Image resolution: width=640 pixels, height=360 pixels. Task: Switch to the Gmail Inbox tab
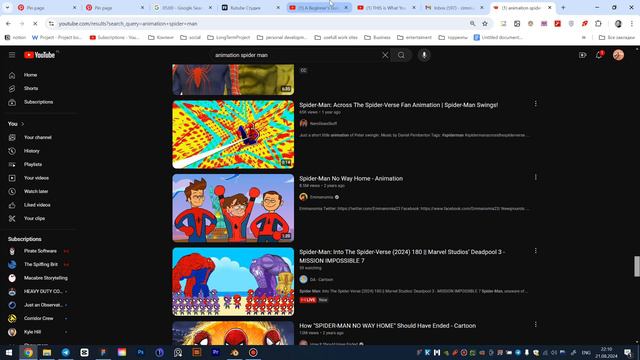(453, 8)
